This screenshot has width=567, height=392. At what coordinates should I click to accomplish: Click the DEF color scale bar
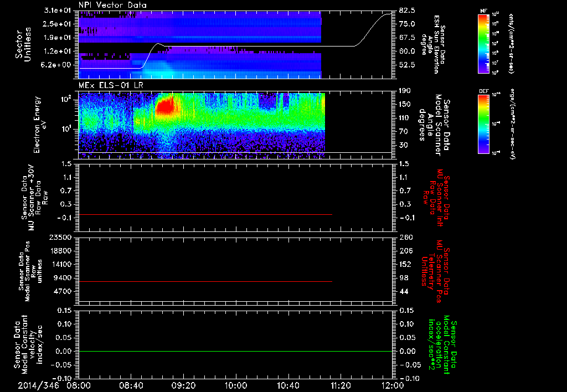point(483,124)
